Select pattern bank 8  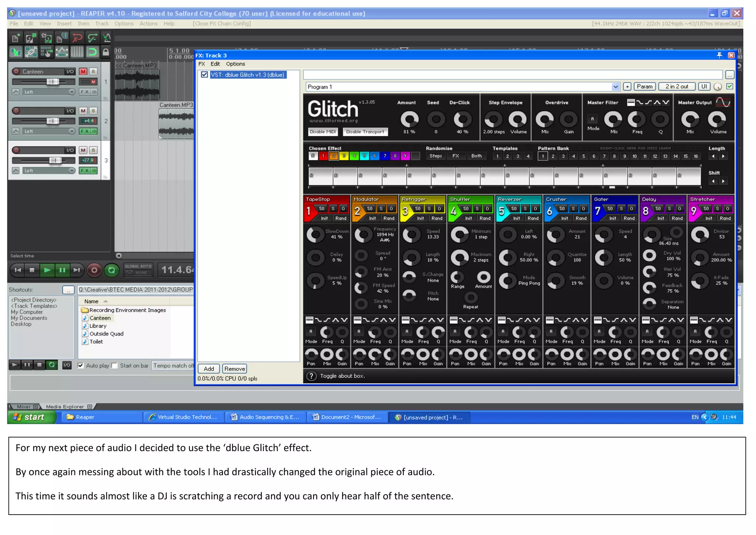(614, 156)
